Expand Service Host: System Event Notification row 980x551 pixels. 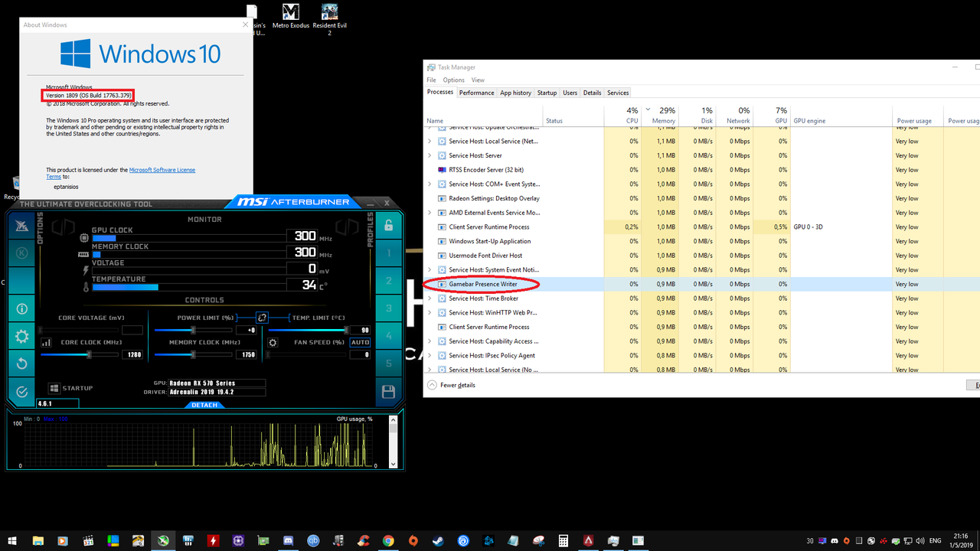(430, 270)
